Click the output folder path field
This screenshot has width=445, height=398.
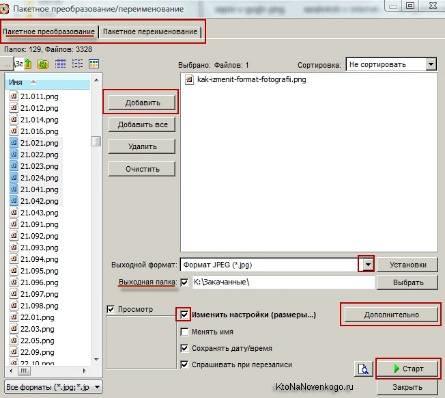(284, 282)
